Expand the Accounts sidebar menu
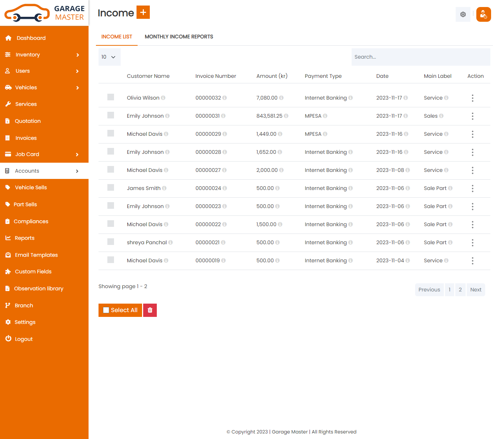 (x=44, y=171)
